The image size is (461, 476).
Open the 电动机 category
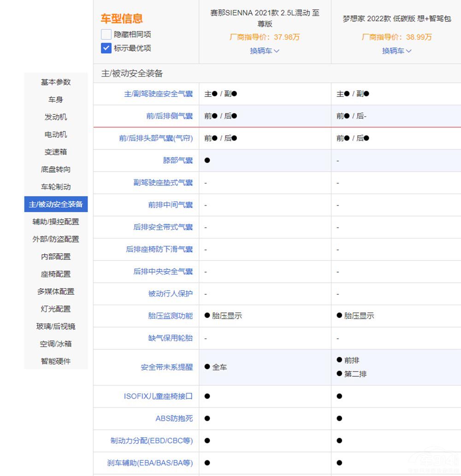55,135
